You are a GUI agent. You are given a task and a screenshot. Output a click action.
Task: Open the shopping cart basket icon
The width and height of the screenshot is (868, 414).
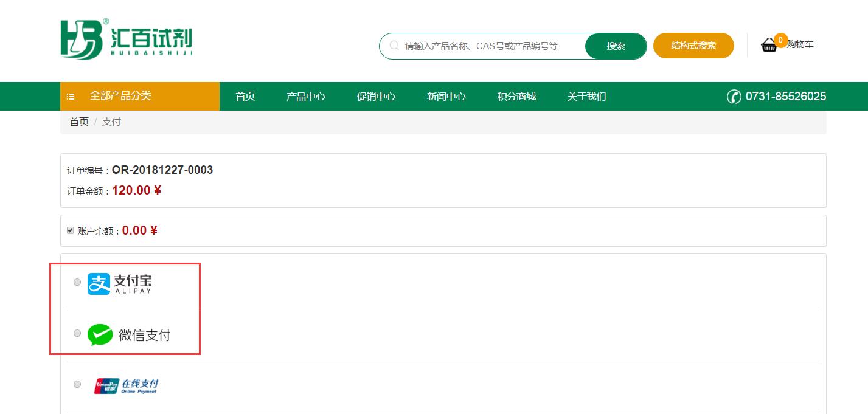769,45
